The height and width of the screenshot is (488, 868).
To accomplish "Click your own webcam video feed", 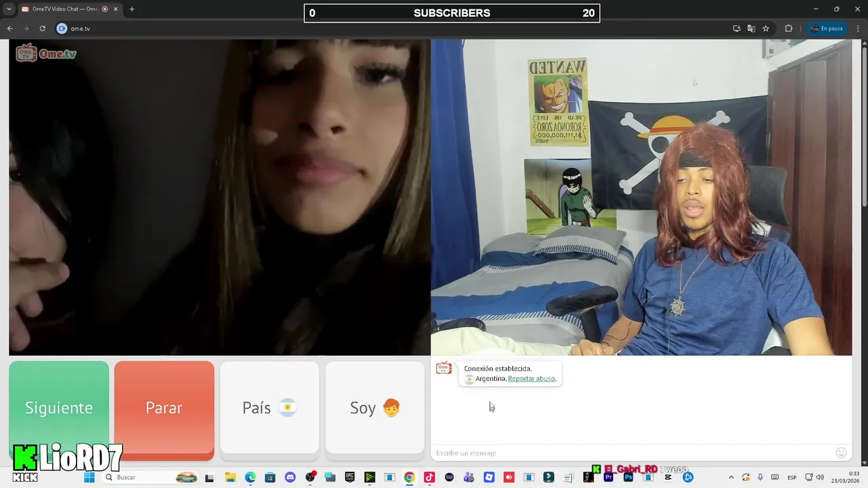I will 642,197.
